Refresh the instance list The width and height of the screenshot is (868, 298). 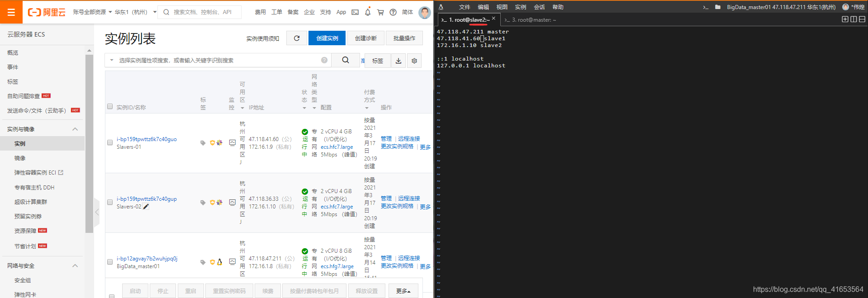(297, 38)
